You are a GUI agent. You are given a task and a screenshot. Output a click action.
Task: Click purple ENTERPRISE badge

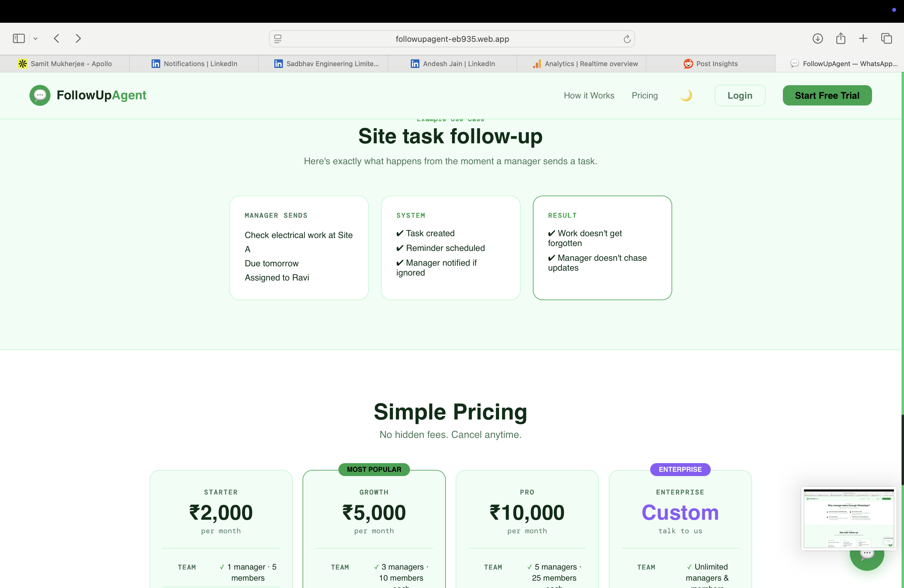tap(680, 470)
